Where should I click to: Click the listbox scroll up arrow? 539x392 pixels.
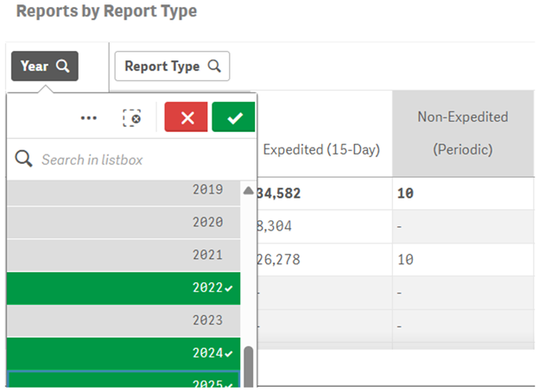[x=249, y=191]
